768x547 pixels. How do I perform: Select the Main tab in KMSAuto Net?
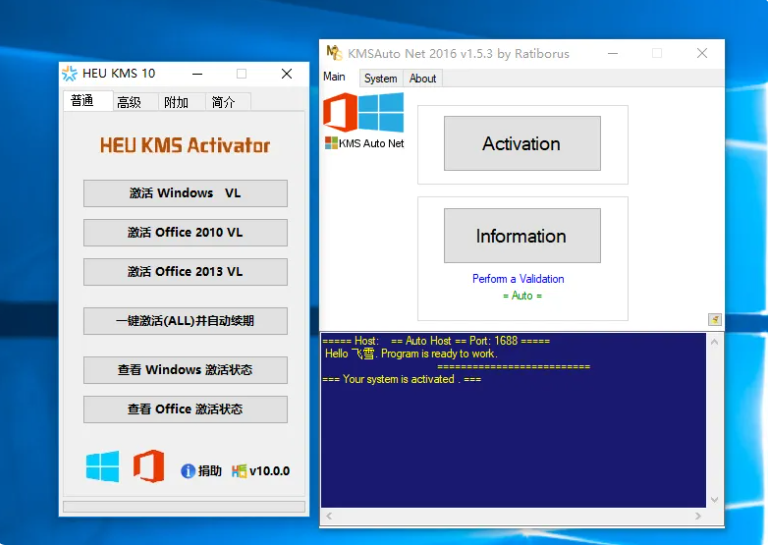(335, 77)
